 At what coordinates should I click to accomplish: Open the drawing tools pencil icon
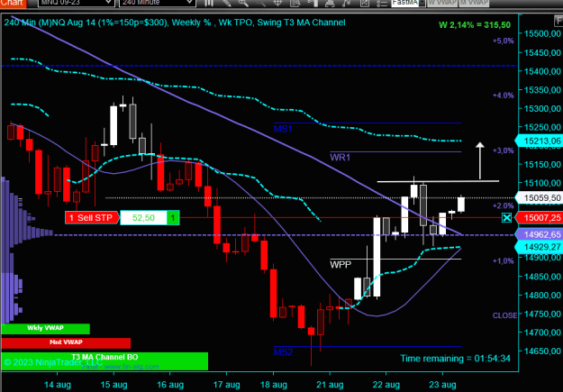point(227,4)
